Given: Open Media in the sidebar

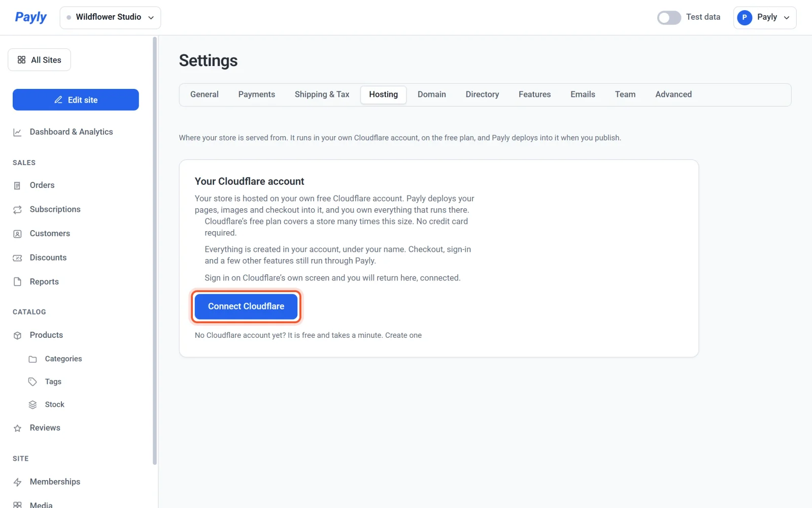Looking at the screenshot, I should 41,504.
